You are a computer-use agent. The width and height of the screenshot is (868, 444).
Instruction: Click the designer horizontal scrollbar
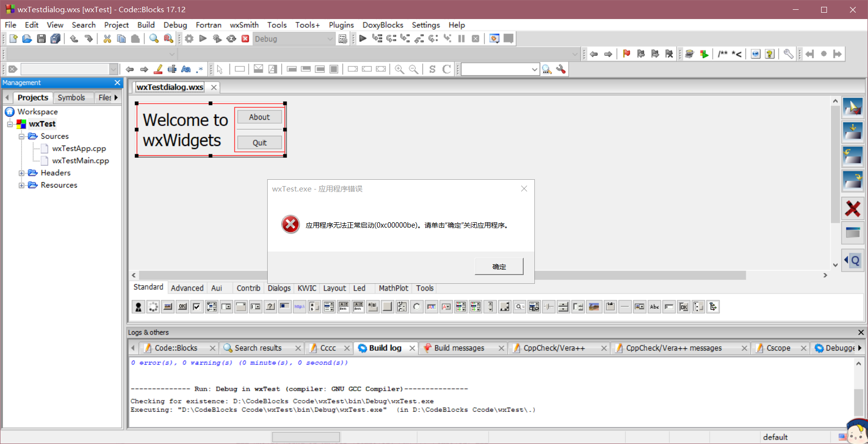[442, 275]
